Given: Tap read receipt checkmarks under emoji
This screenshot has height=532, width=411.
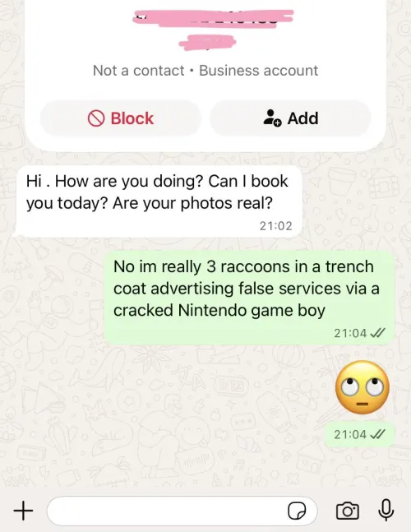Looking at the screenshot, I should click(x=377, y=434).
